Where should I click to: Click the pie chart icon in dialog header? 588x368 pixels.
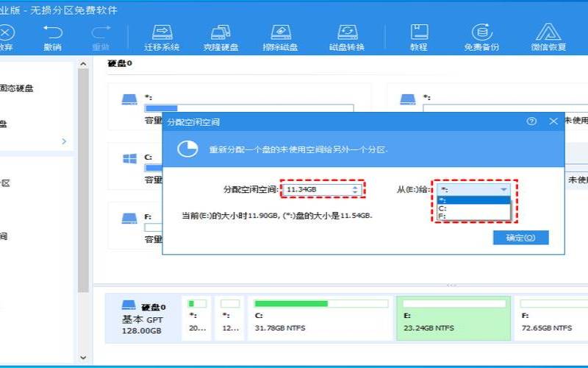[x=187, y=149]
